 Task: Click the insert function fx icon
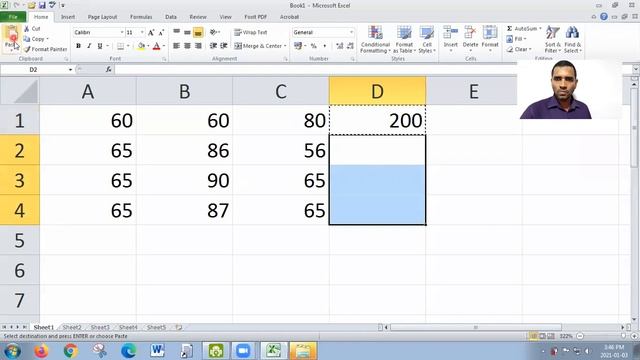pos(109,70)
